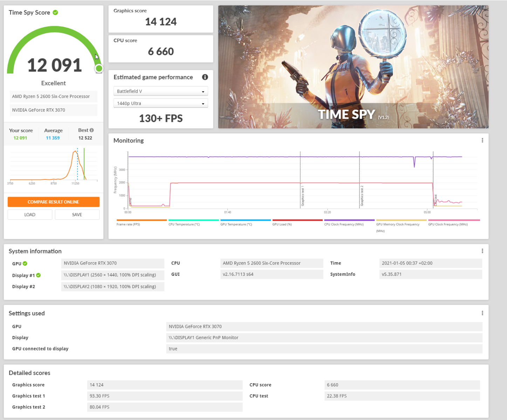This screenshot has width=507, height=420.
Task: Toggle the GPU Load (%) legend item
Action: 297,223
